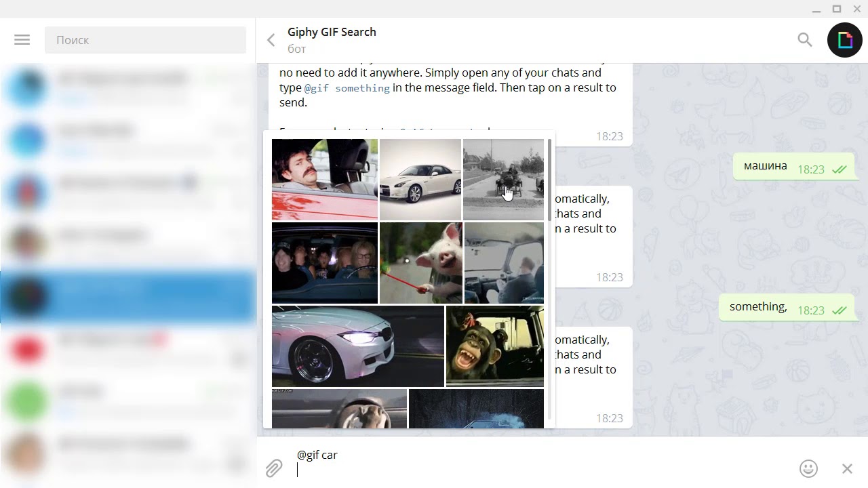
Task: Attach a file with paperclip icon
Action: coord(274,468)
